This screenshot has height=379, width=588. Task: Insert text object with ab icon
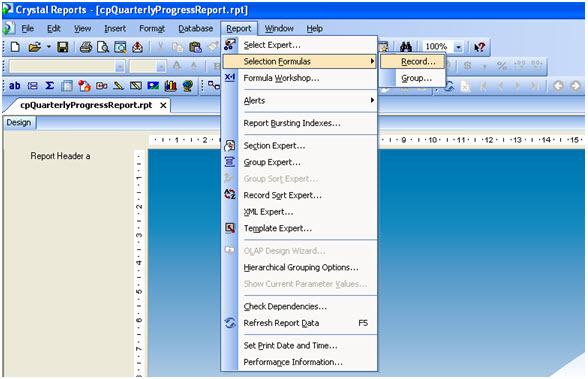(x=15, y=86)
